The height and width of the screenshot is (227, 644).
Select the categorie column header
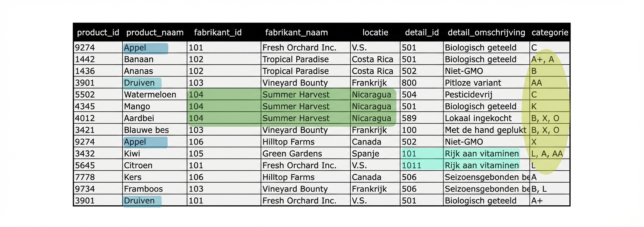(x=550, y=33)
